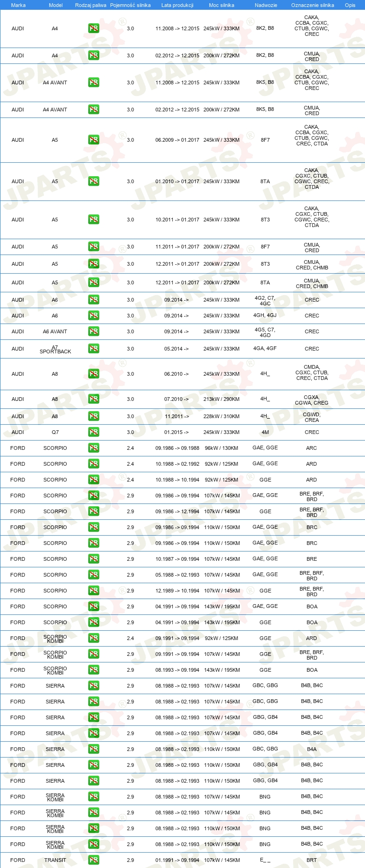Click the fuel icon in the A5 10.2011 row

pos(94,220)
